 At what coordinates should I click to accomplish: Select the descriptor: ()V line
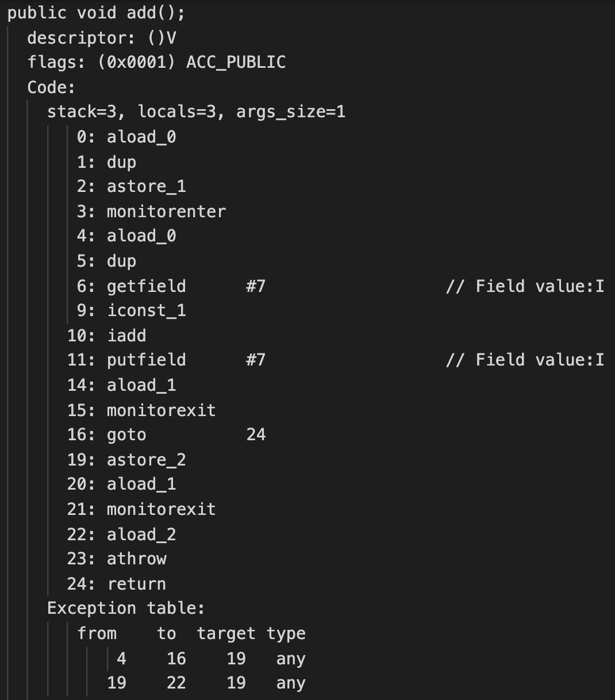[x=102, y=38]
